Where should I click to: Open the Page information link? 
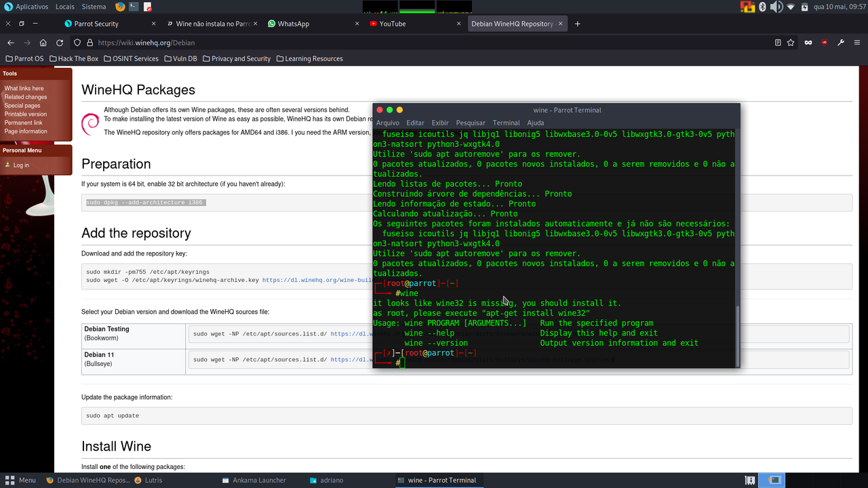[x=26, y=131]
